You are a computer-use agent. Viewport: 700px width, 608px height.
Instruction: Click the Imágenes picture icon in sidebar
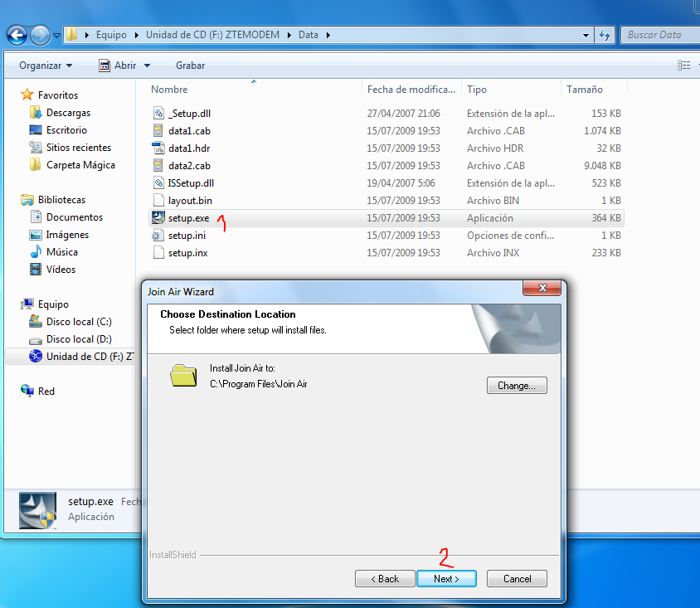click(x=36, y=235)
